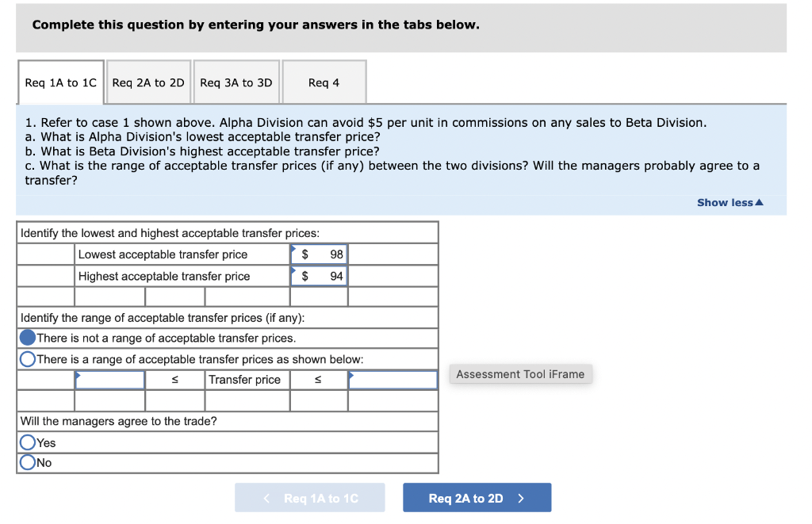Viewport: 812px width, 524px height.
Task: Go to next section Req 2A to 2D
Action: [476, 498]
